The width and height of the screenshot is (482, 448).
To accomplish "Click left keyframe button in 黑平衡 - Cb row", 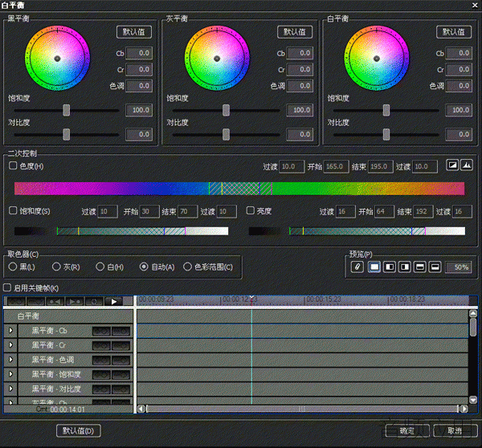I will pyautogui.click(x=101, y=331).
